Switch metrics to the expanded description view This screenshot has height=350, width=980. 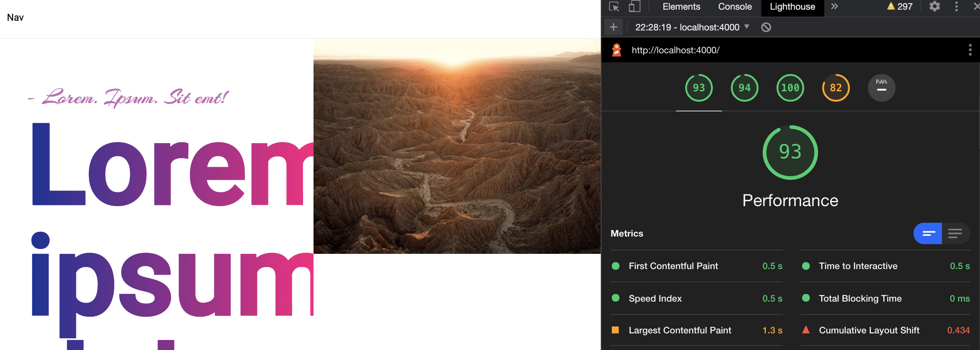tap(956, 233)
